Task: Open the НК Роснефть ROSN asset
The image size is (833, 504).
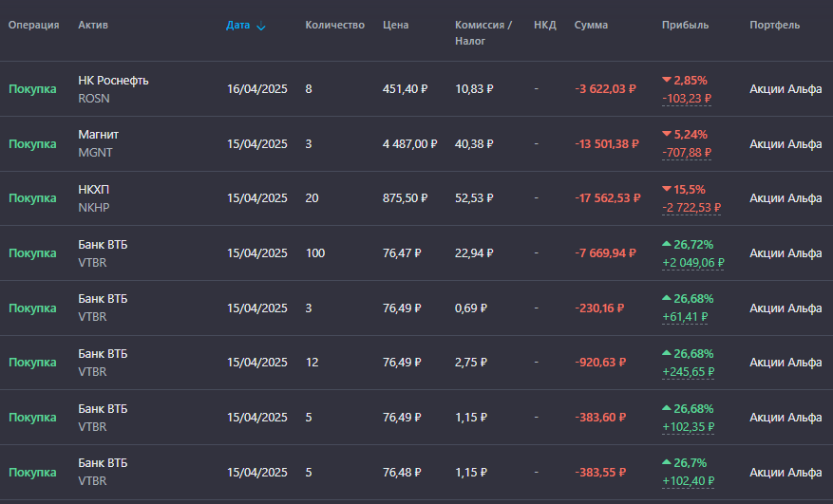Action: [113, 89]
